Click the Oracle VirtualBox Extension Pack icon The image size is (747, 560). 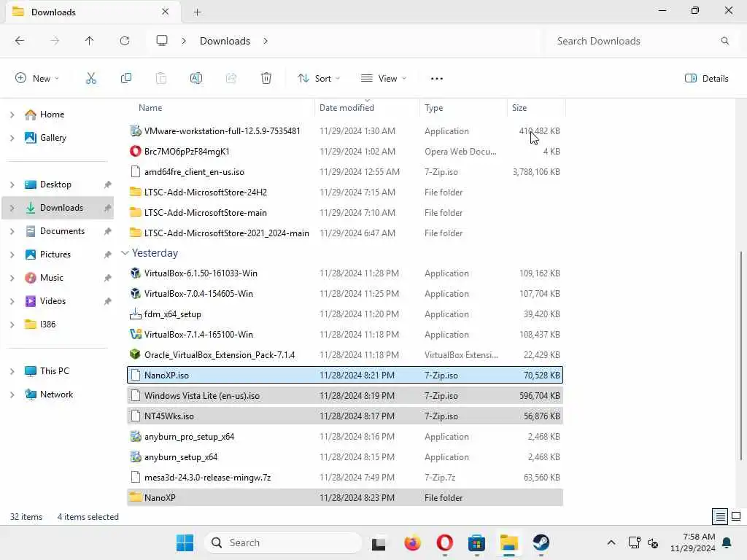[x=135, y=355]
